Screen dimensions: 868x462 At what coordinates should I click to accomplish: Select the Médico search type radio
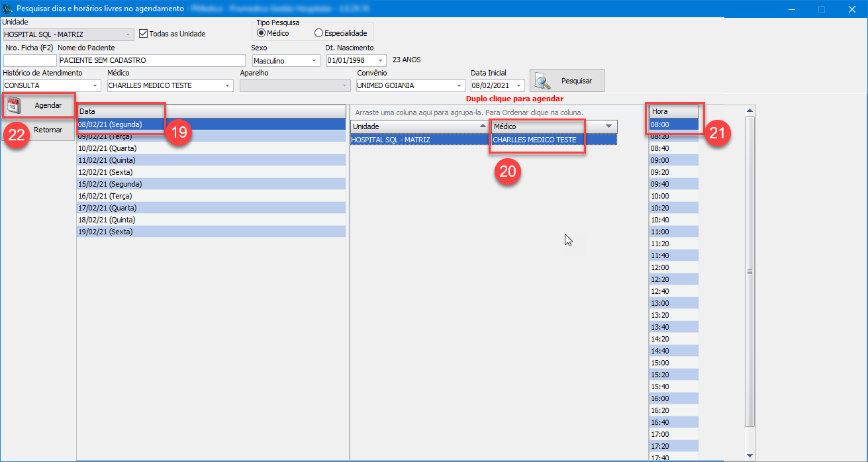(x=261, y=33)
